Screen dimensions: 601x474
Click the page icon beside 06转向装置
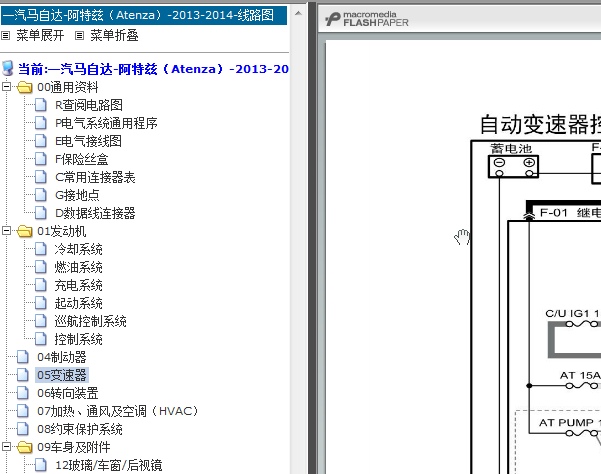[23, 393]
